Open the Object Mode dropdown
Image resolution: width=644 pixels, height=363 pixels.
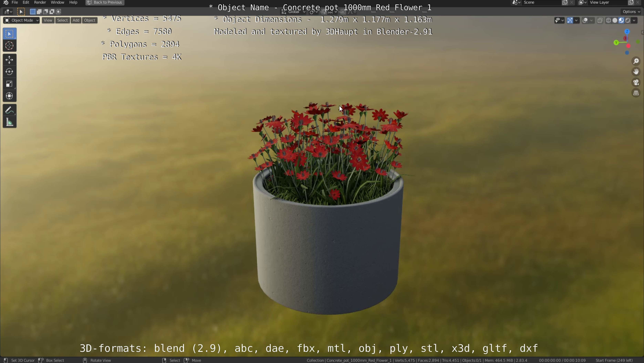(22, 20)
